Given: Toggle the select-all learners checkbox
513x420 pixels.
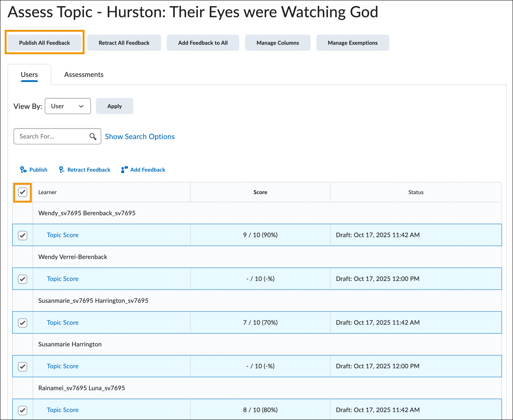Looking at the screenshot, I should 22,192.
